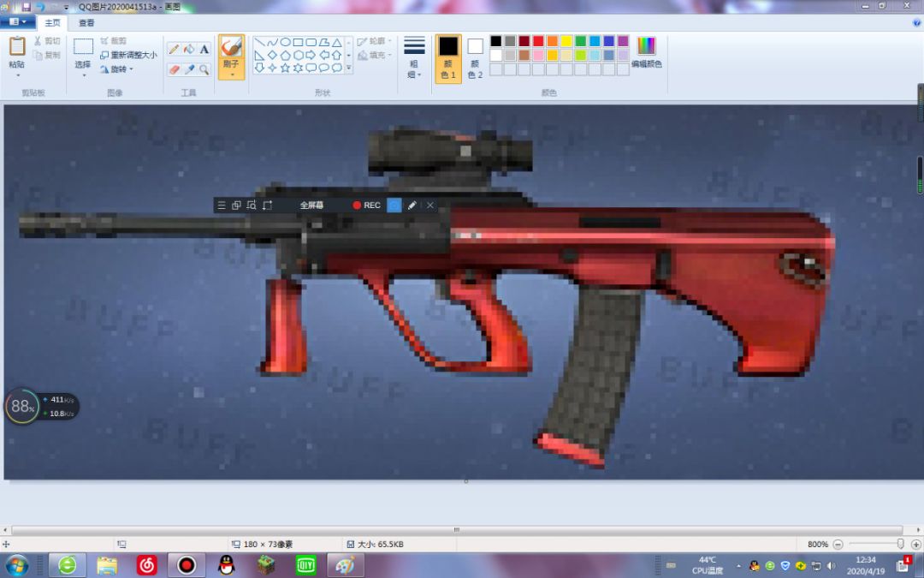
Task: Open the Size (粗细) line thickness dropdown
Action: pyautogui.click(x=414, y=58)
